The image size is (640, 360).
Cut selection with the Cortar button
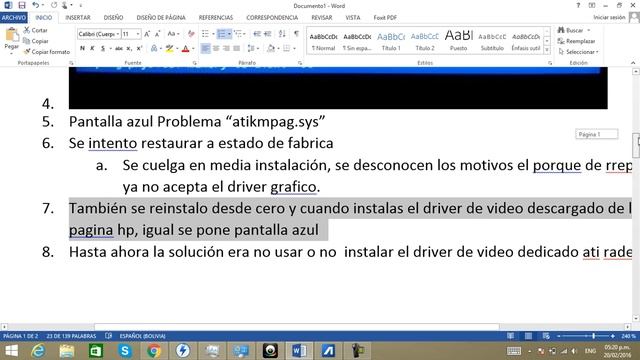pos(36,30)
